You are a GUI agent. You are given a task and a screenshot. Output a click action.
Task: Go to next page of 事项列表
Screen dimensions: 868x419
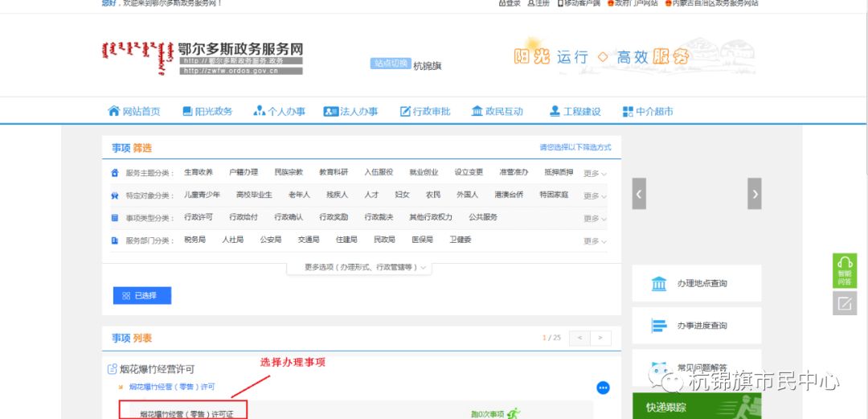(601, 338)
